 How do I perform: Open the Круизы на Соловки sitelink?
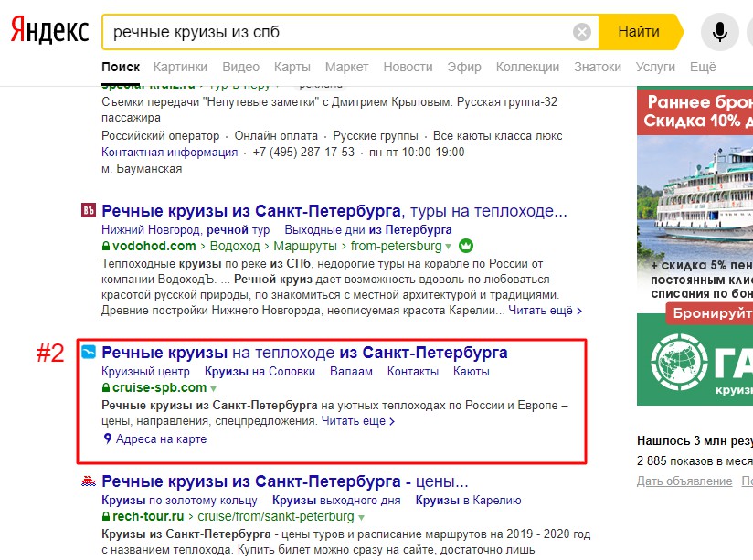pos(260,371)
